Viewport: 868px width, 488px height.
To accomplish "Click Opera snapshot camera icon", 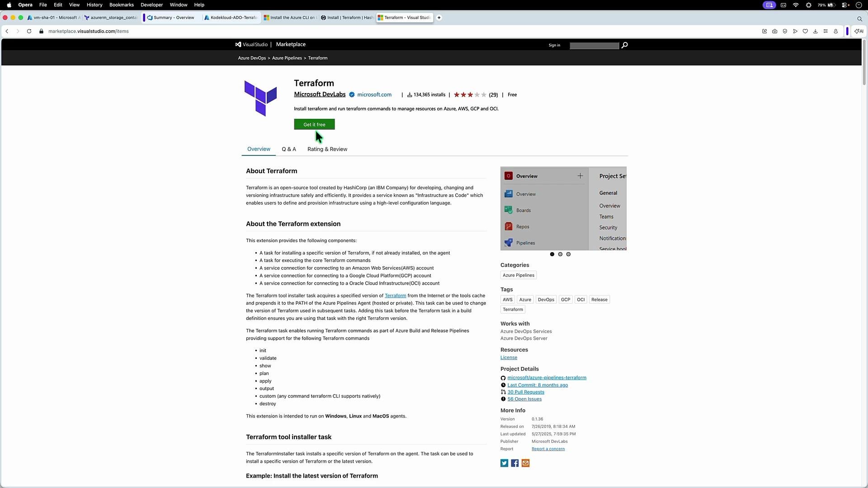I will tap(775, 31).
